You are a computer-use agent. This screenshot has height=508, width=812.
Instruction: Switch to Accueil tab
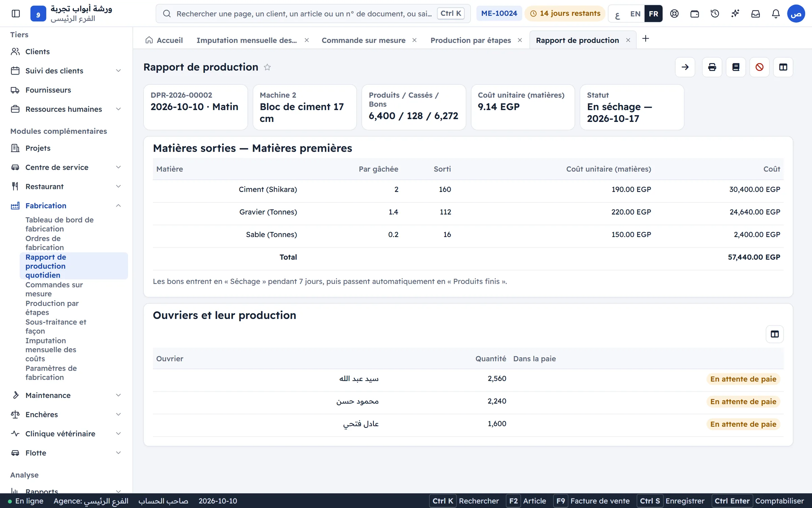[x=164, y=40]
